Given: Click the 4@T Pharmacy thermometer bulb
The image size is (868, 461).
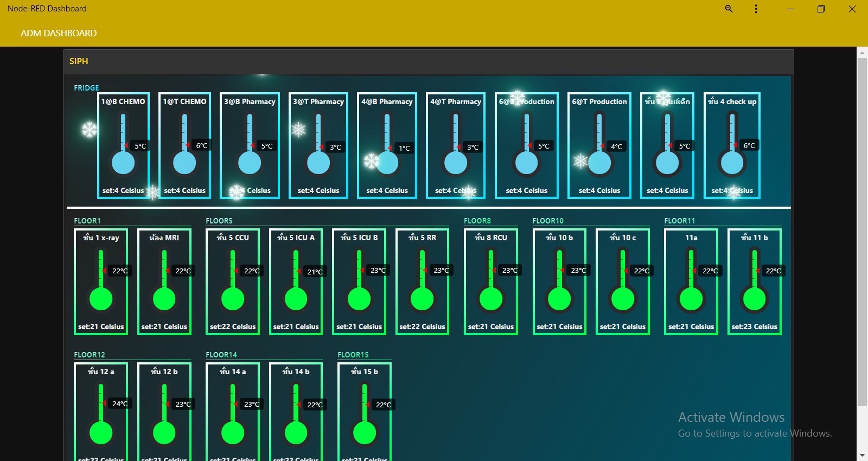Looking at the screenshot, I should click(x=456, y=163).
